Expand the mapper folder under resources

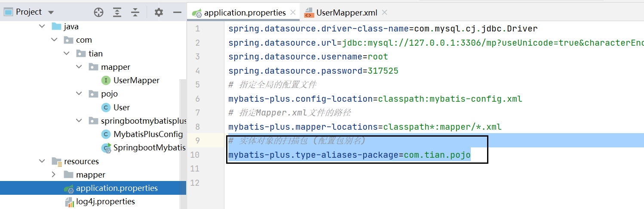(54, 175)
